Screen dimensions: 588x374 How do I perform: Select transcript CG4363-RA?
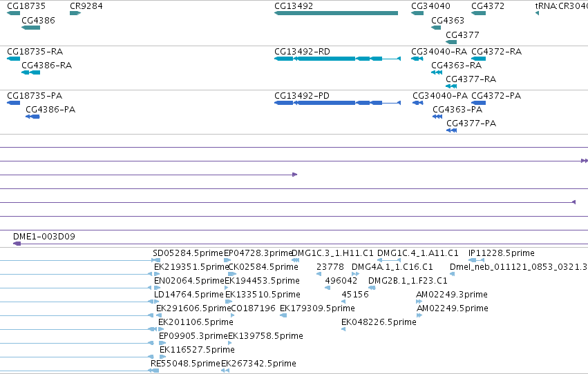pyautogui.click(x=437, y=72)
